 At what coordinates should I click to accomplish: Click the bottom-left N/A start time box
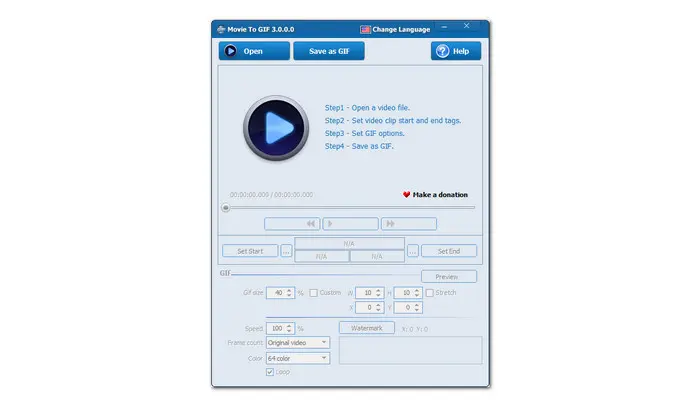coord(321,257)
